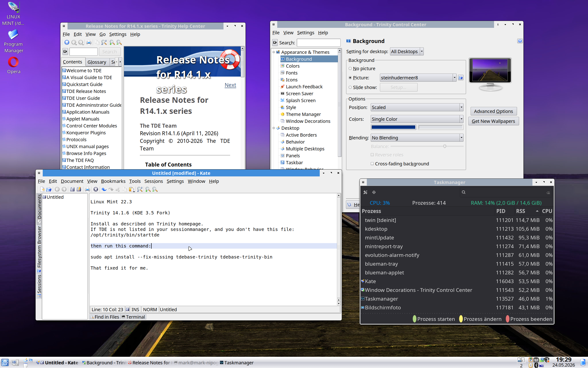Open the Go menu in Trinity Help Center
The height and width of the screenshot is (368, 588).
(102, 34)
